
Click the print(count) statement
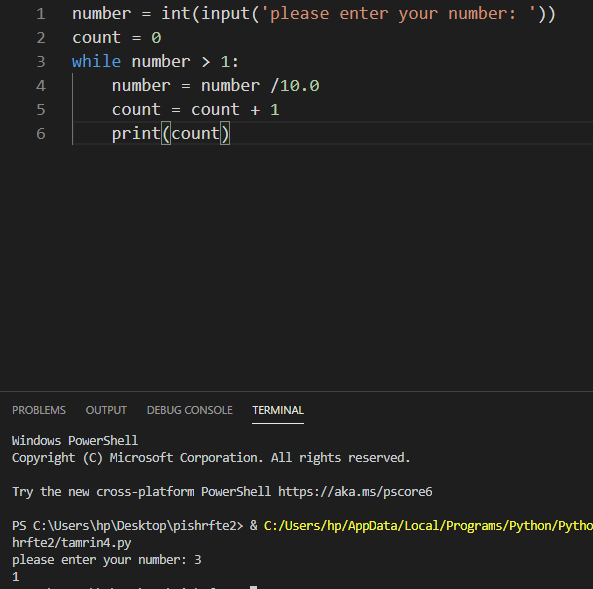click(x=171, y=134)
